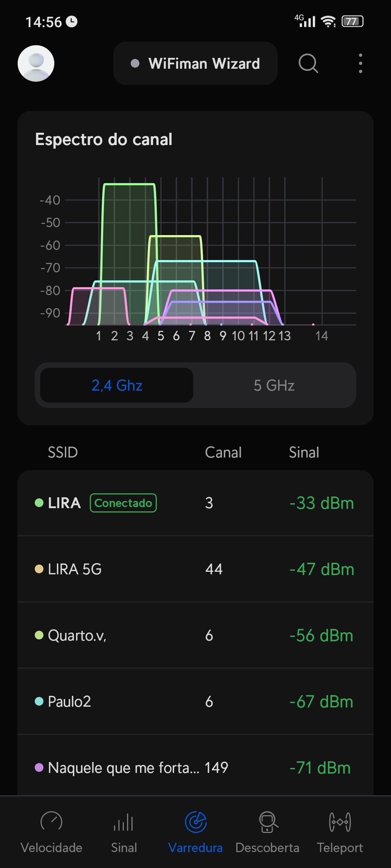Tap the search magnifier icon
Image resolution: width=391 pixels, height=868 pixels.
pyautogui.click(x=308, y=63)
